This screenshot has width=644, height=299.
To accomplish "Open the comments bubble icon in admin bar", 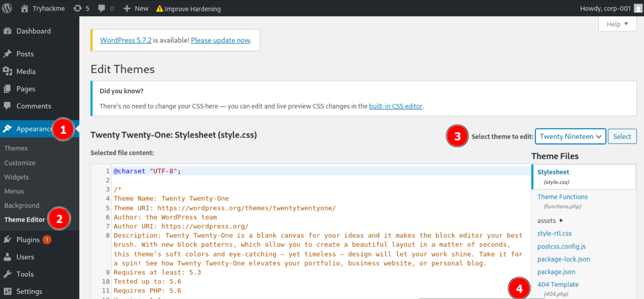I will click(x=101, y=8).
